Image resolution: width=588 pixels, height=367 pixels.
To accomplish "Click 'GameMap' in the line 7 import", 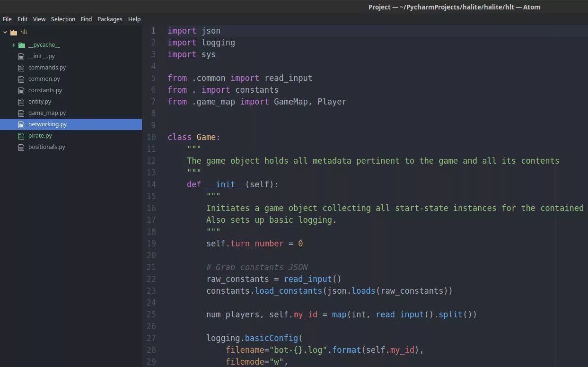I will coord(291,102).
